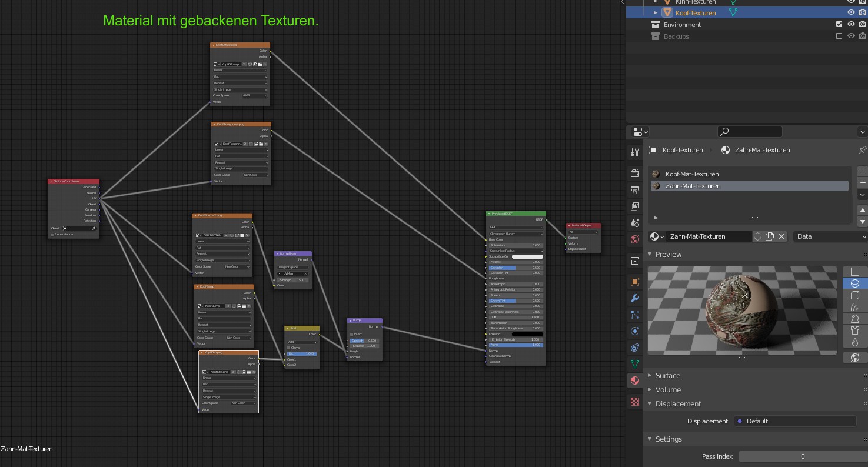Click the fake user shield icon
The image size is (868, 467).
[x=758, y=236]
